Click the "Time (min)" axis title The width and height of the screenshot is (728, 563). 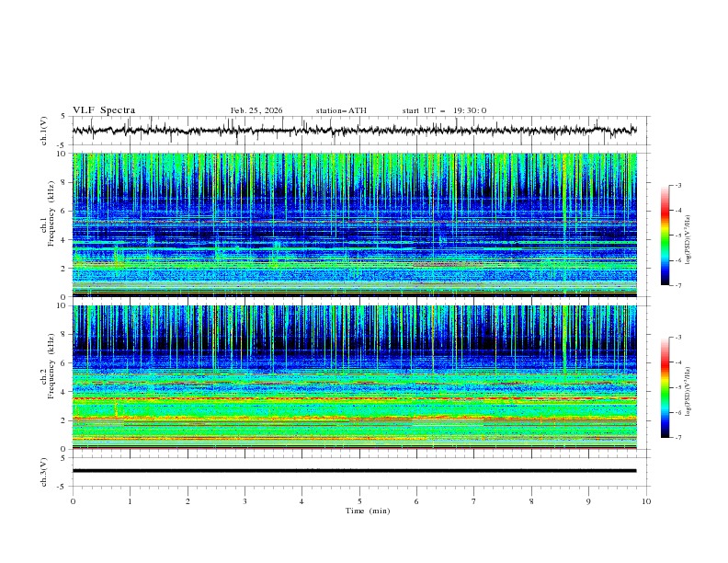(x=368, y=511)
